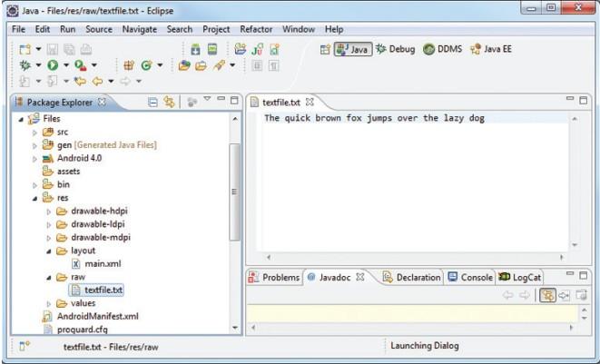Close the textfile.txt editor tab
This screenshot has height=364, width=600.
[x=310, y=102]
